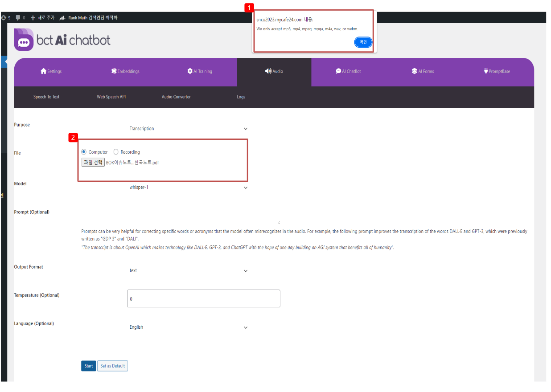Click the bct AI chatbot logo icon

tap(24, 40)
